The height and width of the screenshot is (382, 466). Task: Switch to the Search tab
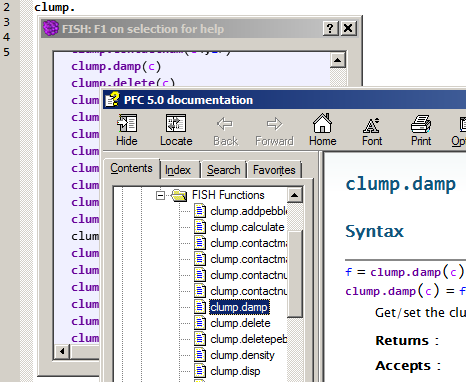tap(223, 170)
